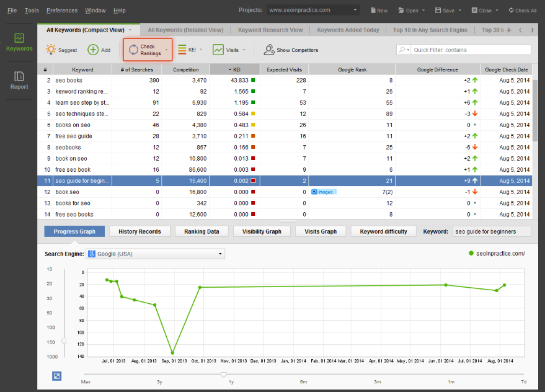Expand the Save button dropdown arrow
Screen dimensions: 545x392
pos(459,11)
